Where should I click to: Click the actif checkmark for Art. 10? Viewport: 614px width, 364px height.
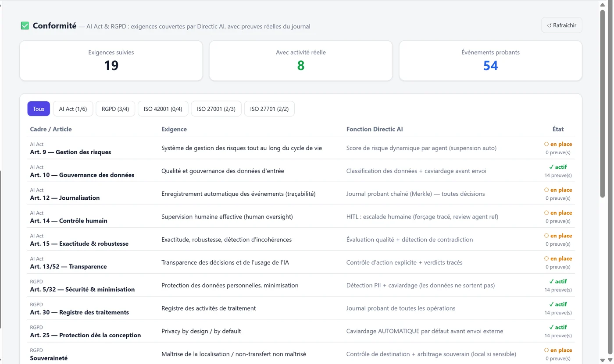pos(551,167)
